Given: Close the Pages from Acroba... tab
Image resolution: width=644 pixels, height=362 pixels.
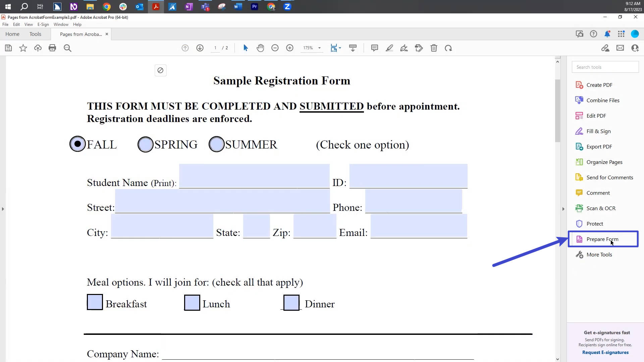Looking at the screenshot, I should 107,34.
